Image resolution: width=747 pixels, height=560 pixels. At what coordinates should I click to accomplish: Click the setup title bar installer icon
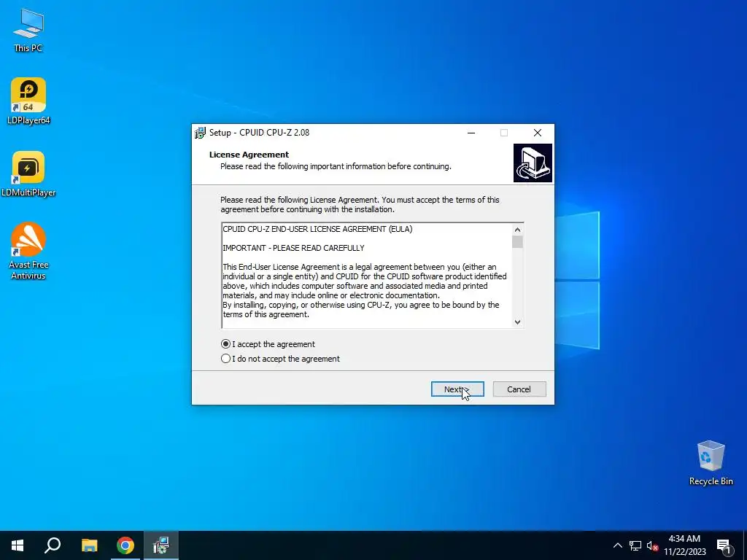click(200, 133)
